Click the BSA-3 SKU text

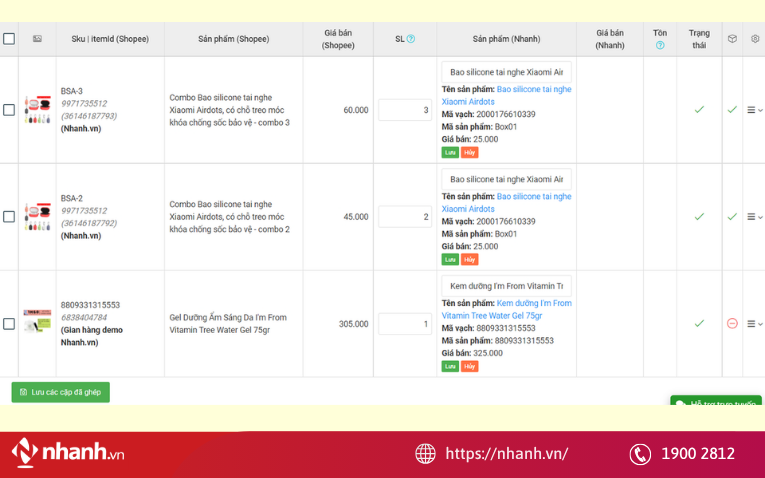tap(72, 91)
